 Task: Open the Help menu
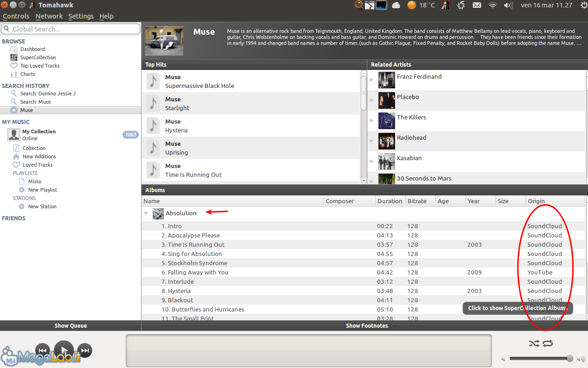pyautogui.click(x=106, y=16)
